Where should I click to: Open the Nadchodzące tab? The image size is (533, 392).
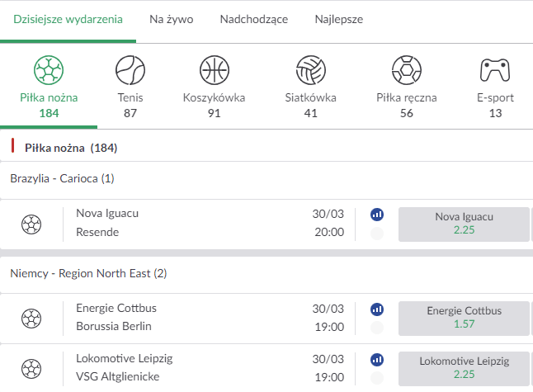[x=254, y=19]
